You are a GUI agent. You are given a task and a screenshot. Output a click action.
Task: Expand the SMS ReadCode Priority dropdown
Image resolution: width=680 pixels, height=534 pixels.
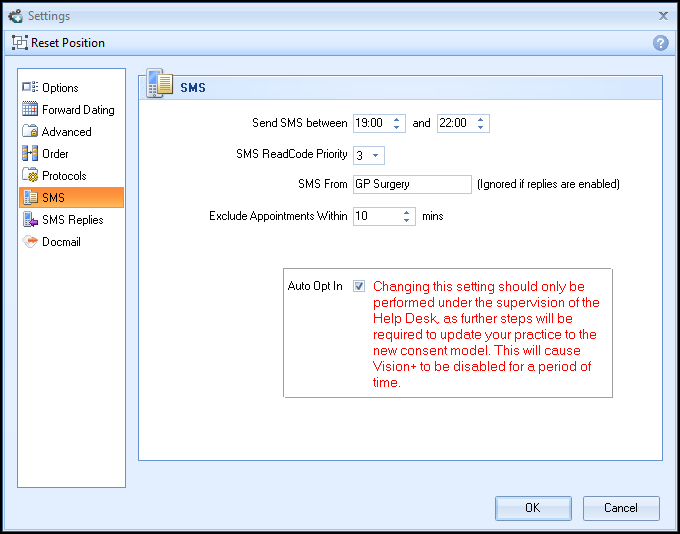[x=377, y=156]
